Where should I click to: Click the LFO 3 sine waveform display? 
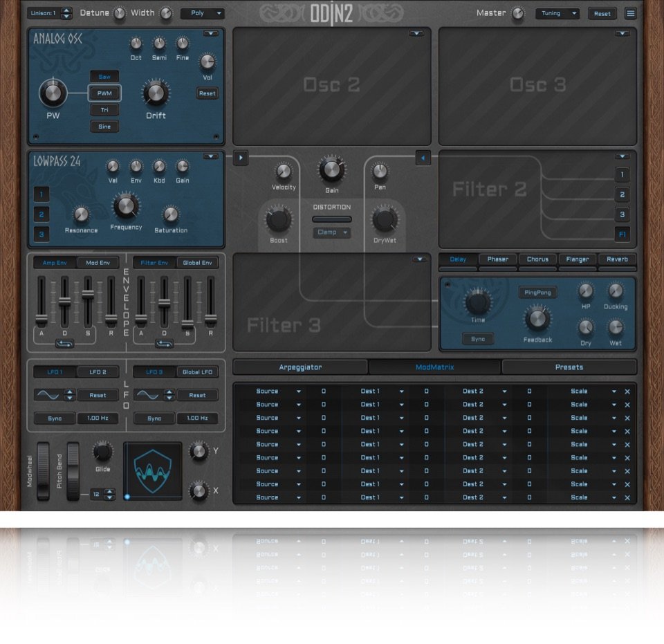(148, 395)
